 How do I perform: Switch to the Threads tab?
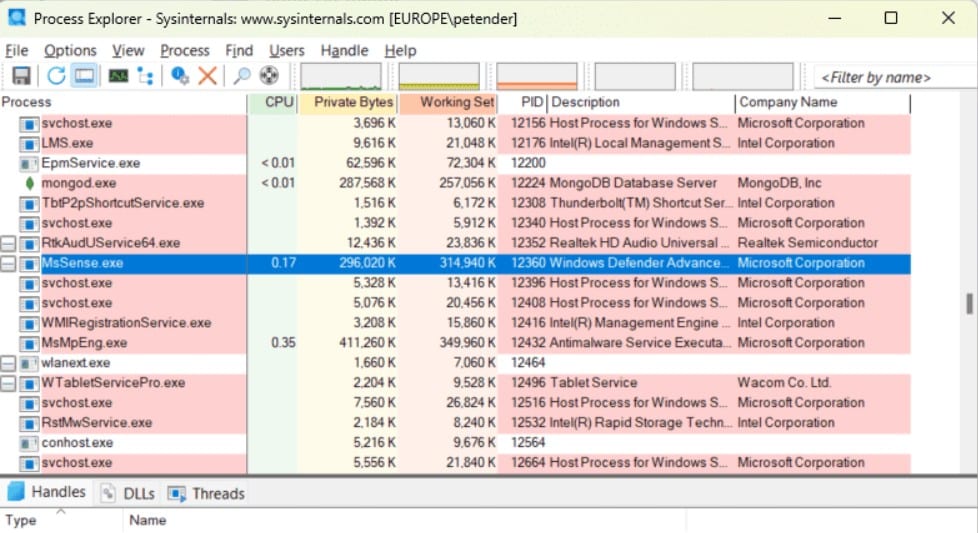(x=206, y=494)
